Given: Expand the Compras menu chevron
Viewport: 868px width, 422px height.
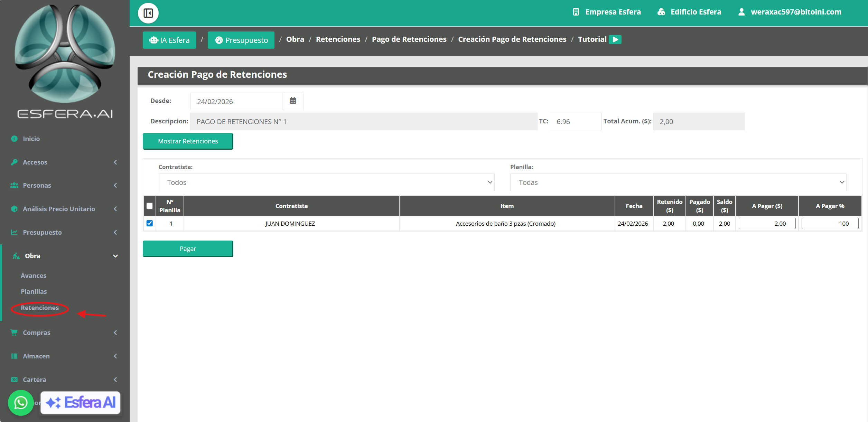Looking at the screenshot, I should click(x=115, y=332).
